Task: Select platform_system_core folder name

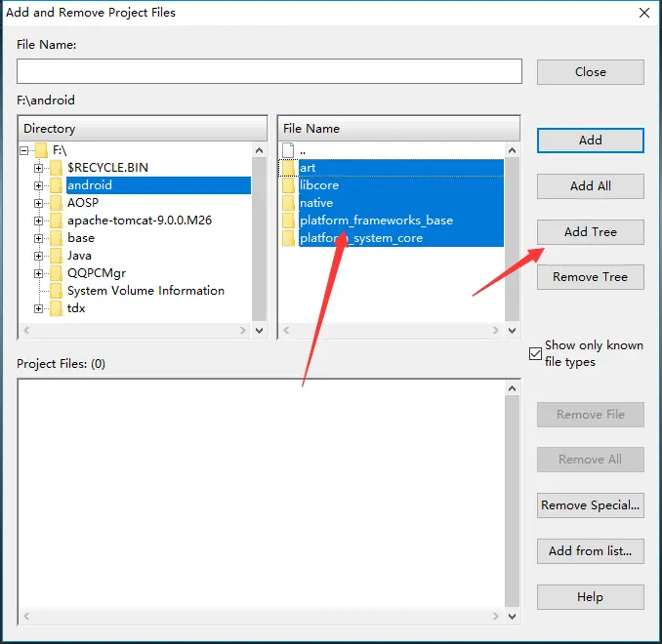Action: pos(361,238)
